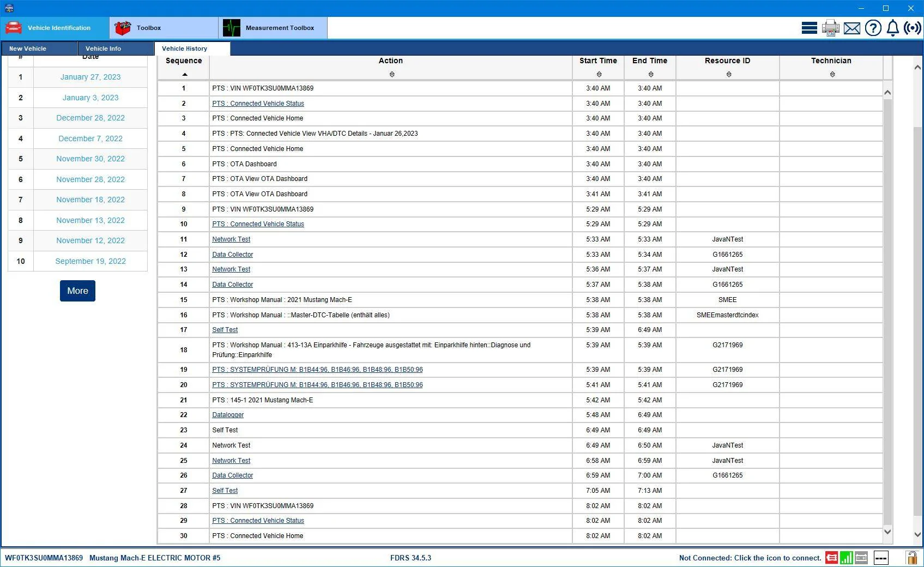Open the hamburger menu icon
The height and width of the screenshot is (567, 924).
tap(809, 28)
